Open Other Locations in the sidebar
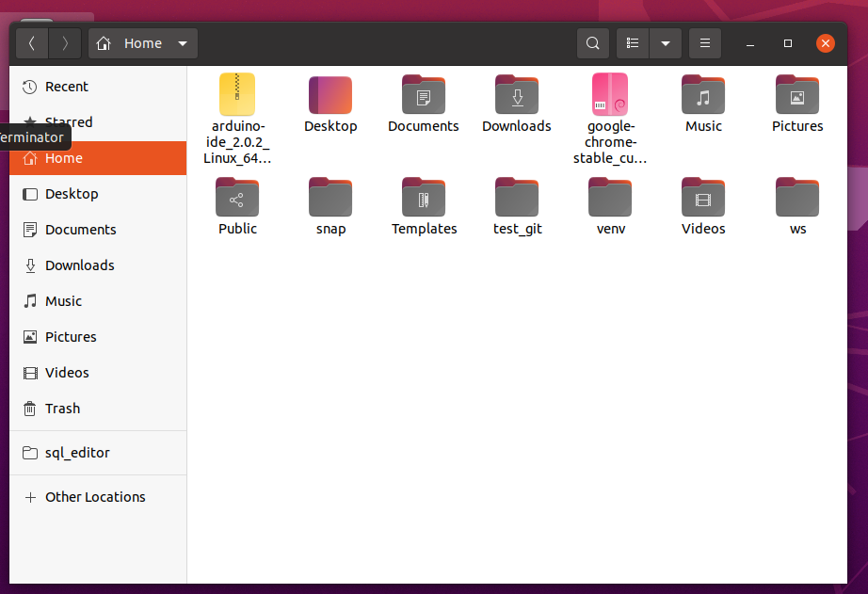 pos(98,497)
